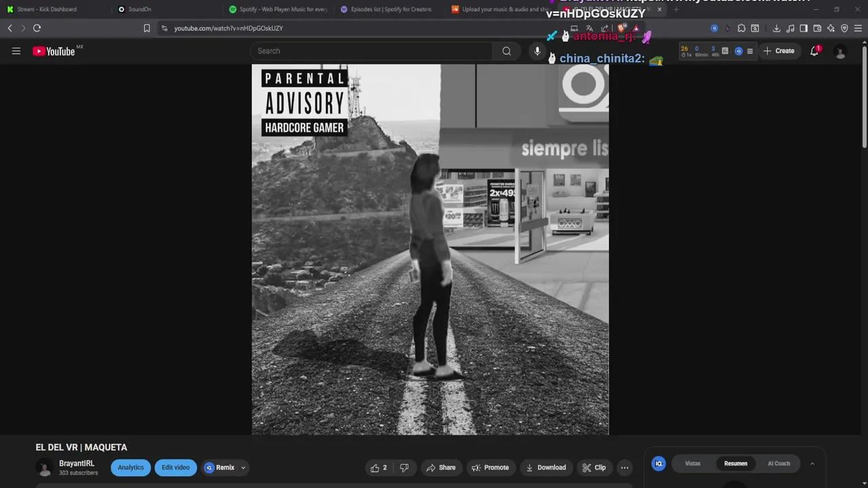Click the Create button
The height and width of the screenshot is (488, 868).
pyautogui.click(x=778, y=51)
